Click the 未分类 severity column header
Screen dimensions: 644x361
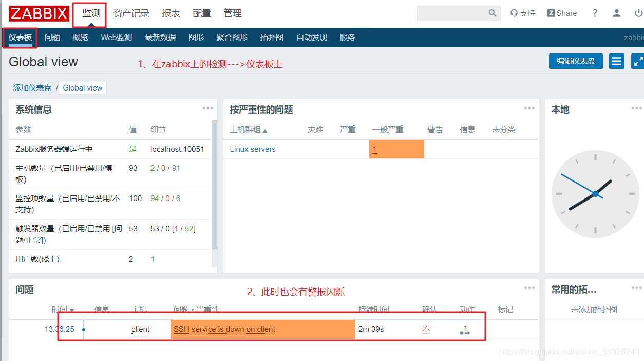(503, 130)
